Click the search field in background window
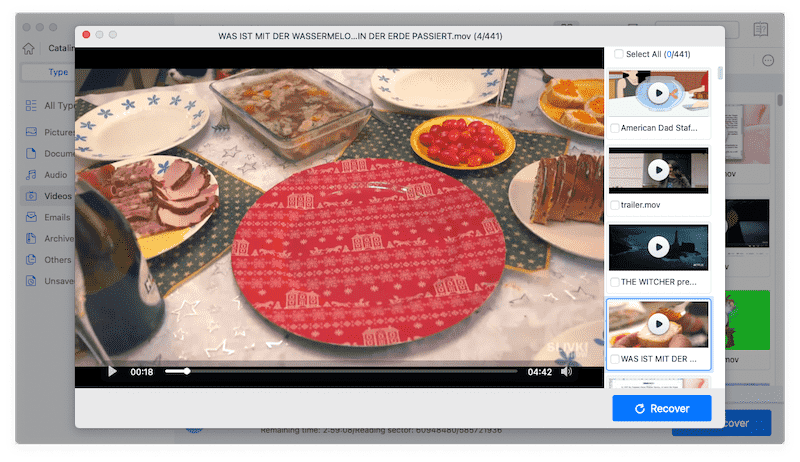 (x=697, y=29)
